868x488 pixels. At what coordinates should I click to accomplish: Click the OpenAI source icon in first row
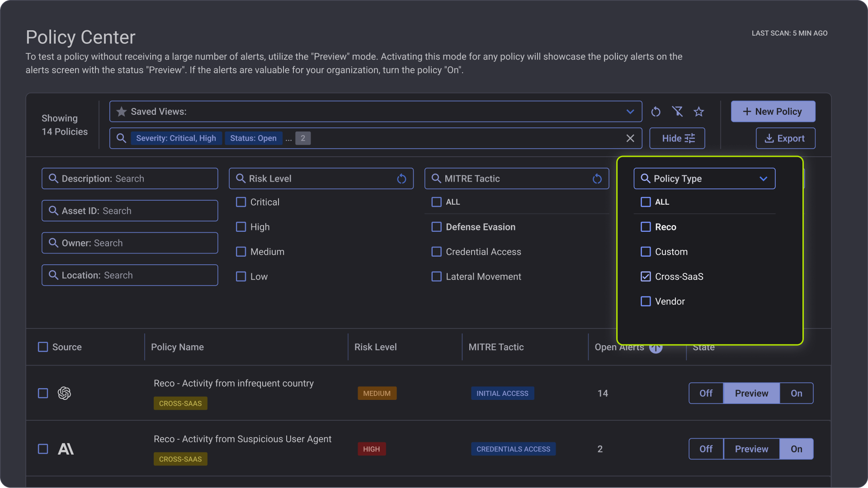click(64, 393)
